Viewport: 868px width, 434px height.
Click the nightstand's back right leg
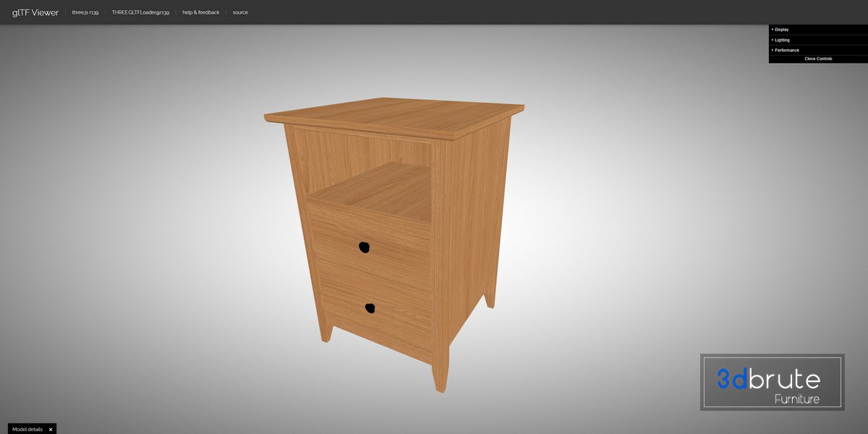tap(490, 298)
